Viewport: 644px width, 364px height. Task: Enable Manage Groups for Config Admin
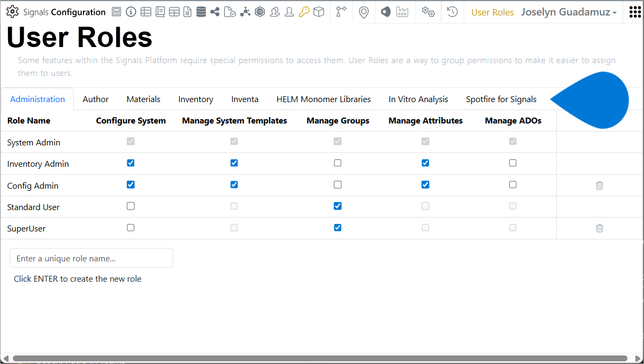pos(338,184)
